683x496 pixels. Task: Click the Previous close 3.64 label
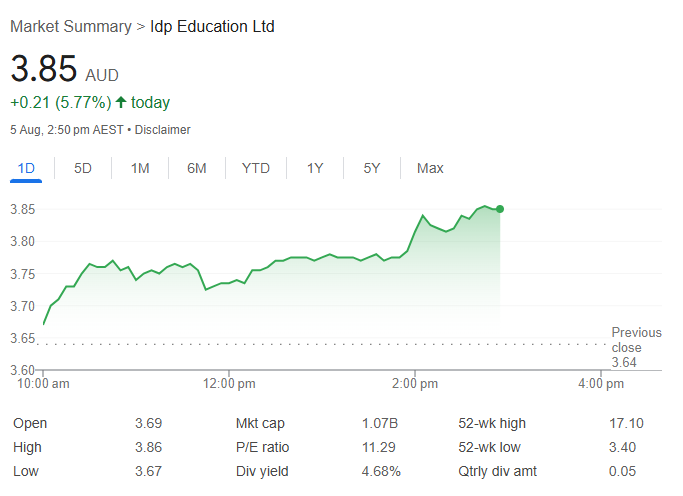click(x=636, y=347)
